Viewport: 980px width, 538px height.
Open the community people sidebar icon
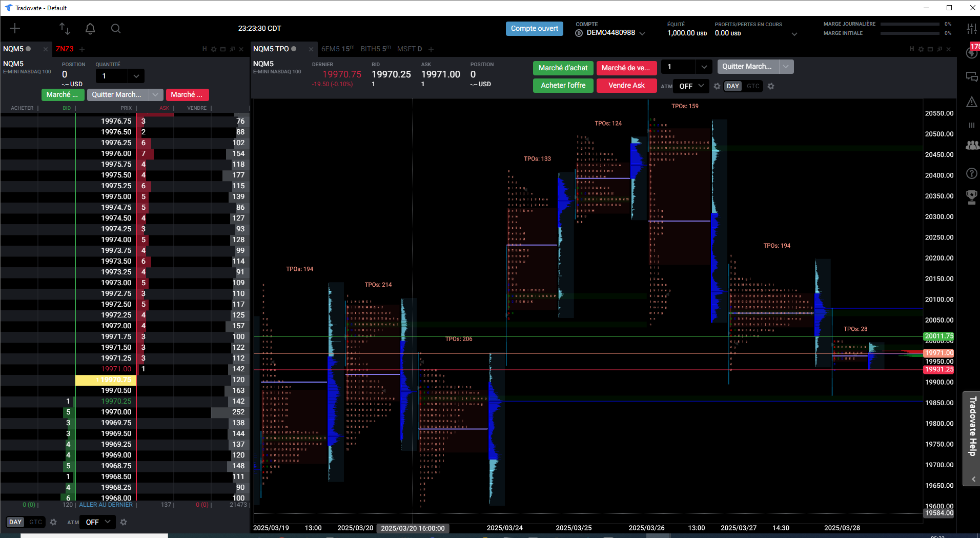coord(971,146)
